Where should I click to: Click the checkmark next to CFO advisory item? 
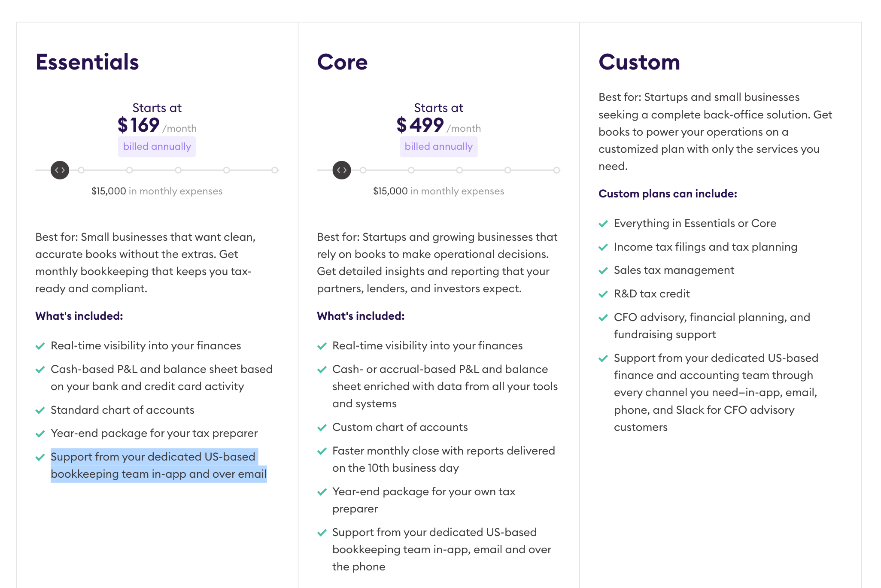coord(603,318)
